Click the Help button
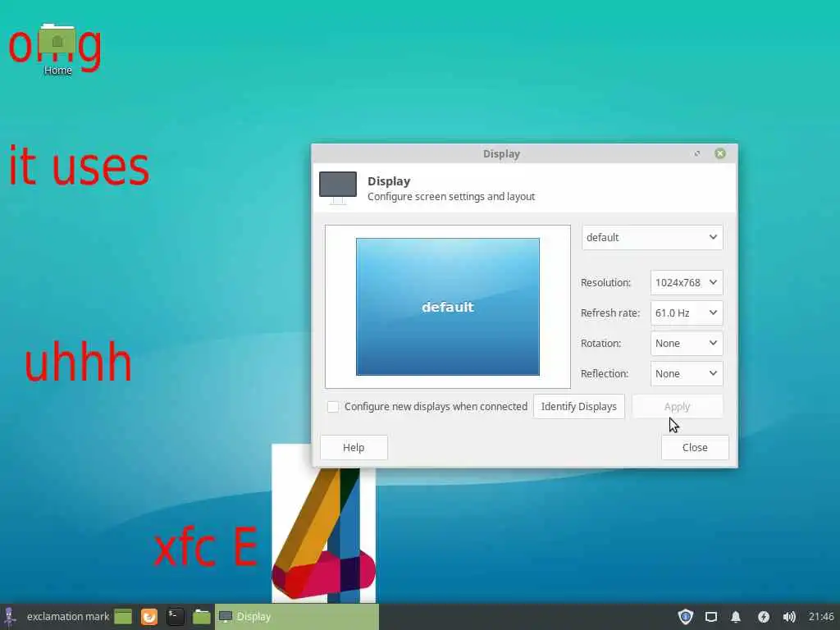The height and width of the screenshot is (630, 840). tap(354, 447)
